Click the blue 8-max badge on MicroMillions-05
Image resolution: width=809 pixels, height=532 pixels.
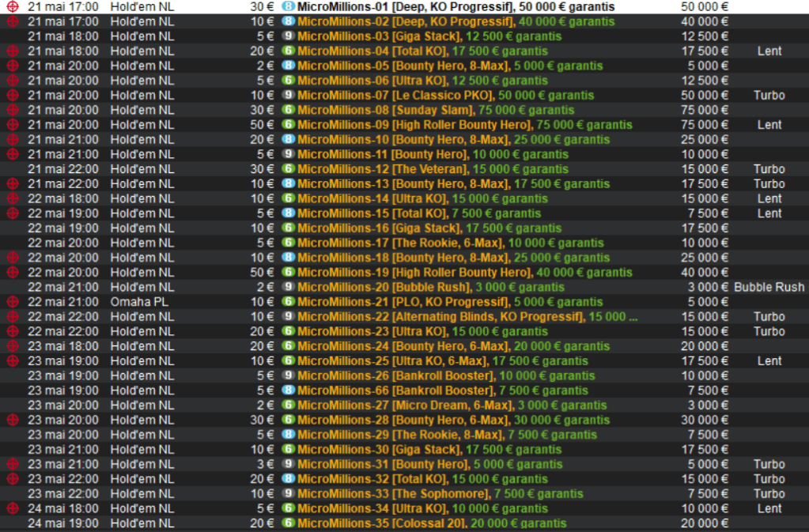289,66
